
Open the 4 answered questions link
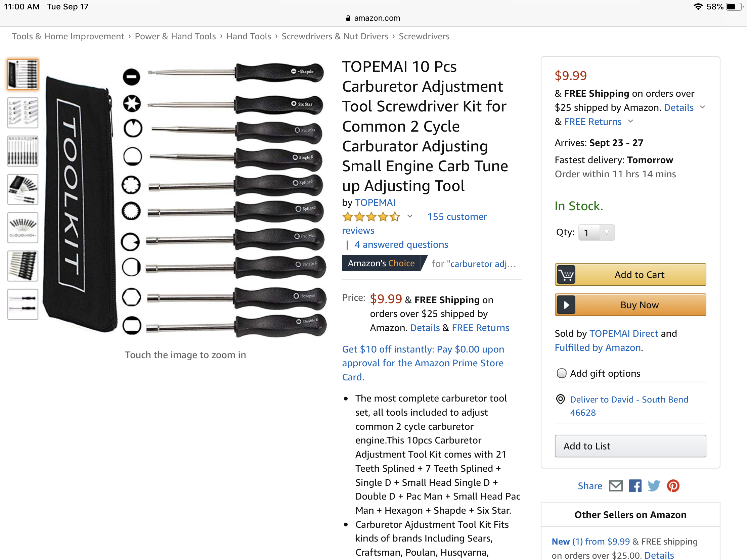pyautogui.click(x=401, y=244)
